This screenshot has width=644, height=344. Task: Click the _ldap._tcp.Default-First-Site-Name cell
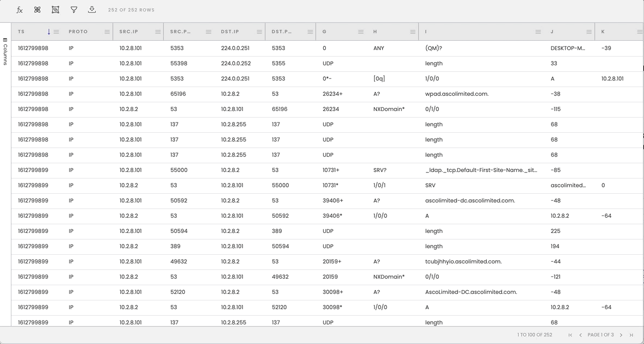pos(481,170)
